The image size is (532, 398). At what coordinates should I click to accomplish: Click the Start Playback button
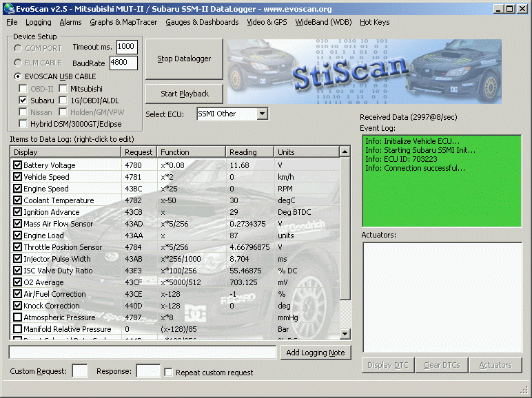tap(184, 94)
